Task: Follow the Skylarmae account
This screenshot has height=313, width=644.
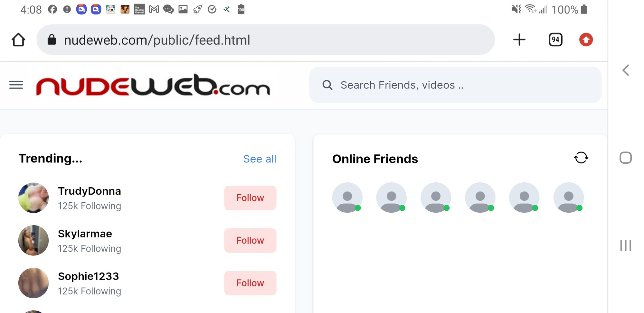Action: pyautogui.click(x=250, y=240)
